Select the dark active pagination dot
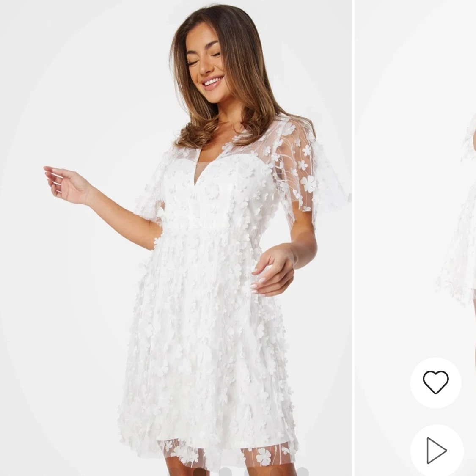Screen dimensions: 476x476 [200, 472]
